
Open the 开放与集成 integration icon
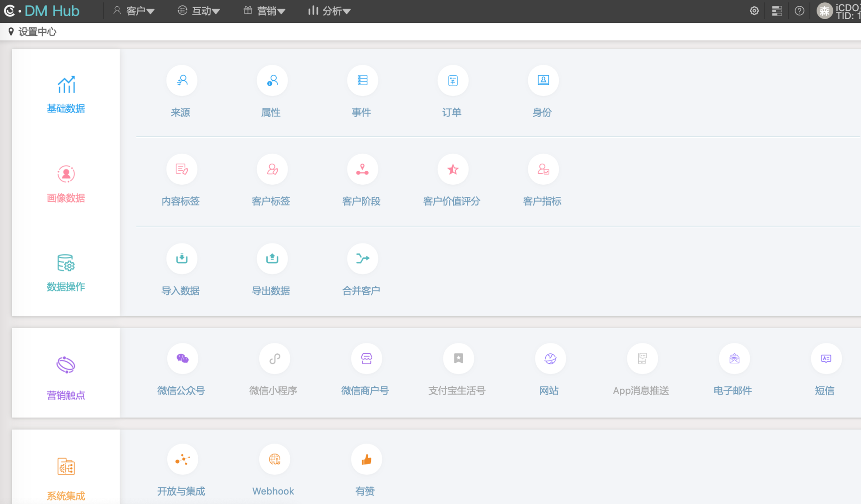pos(183,460)
